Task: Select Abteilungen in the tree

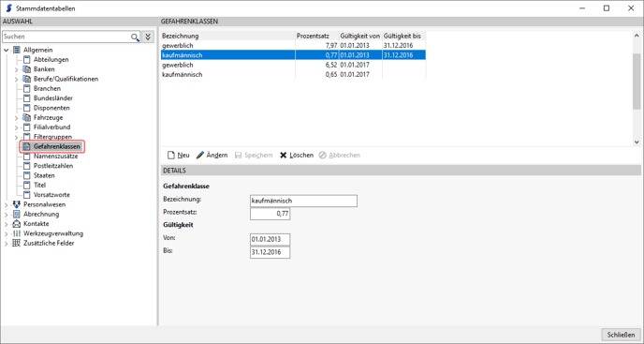Action: coord(51,60)
